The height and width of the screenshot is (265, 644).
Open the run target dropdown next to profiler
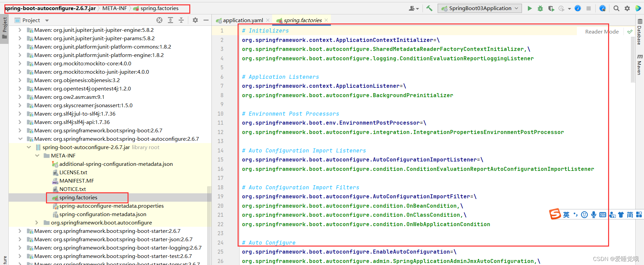coord(569,9)
